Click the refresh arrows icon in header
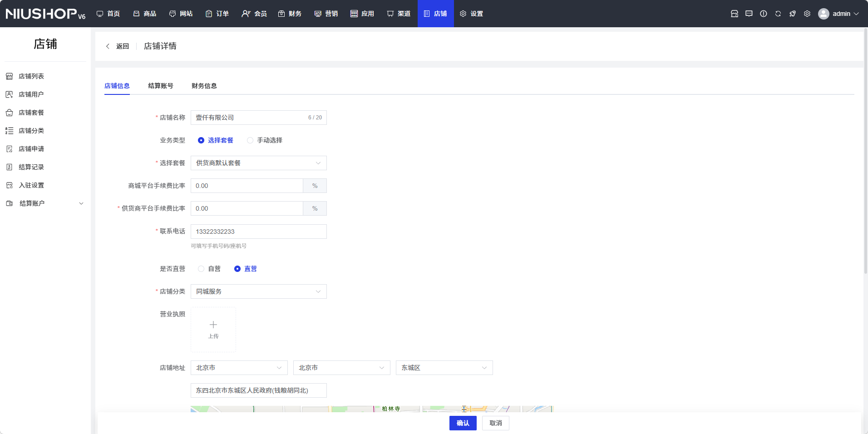Image resolution: width=868 pixels, height=434 pixels. [778, 14]
